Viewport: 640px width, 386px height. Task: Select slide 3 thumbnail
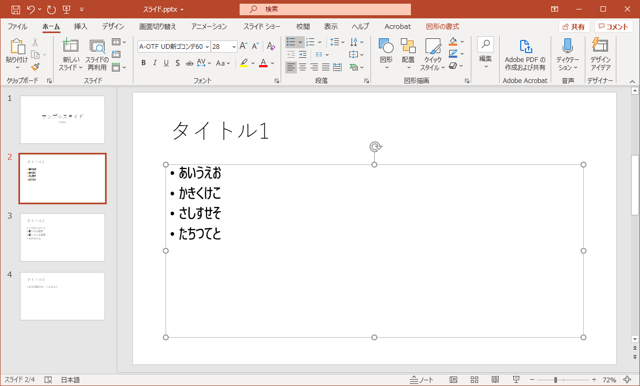click(x=62, y=237)
